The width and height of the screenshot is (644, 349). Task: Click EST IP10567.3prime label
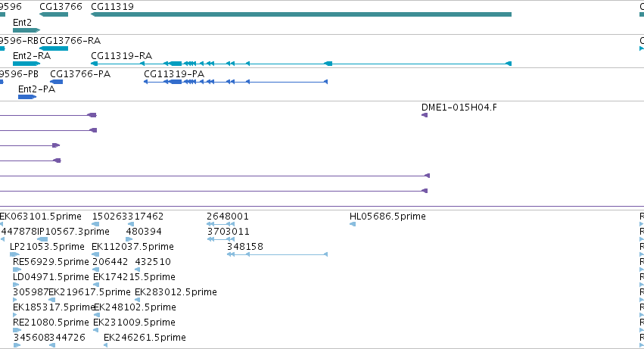click(x=73, y=232)
